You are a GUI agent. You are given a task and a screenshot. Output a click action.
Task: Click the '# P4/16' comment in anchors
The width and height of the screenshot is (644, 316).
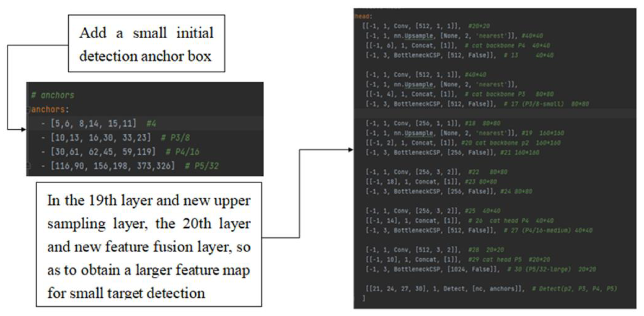183,152
